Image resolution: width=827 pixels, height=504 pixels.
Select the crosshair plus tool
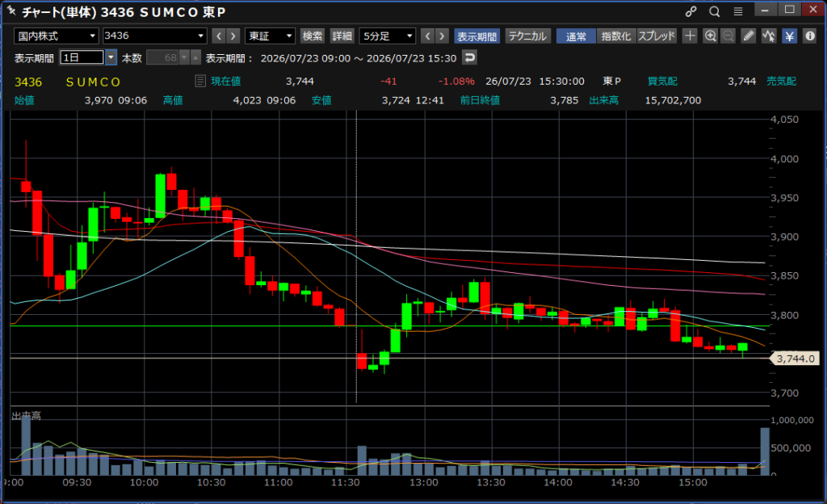(690, 36)
